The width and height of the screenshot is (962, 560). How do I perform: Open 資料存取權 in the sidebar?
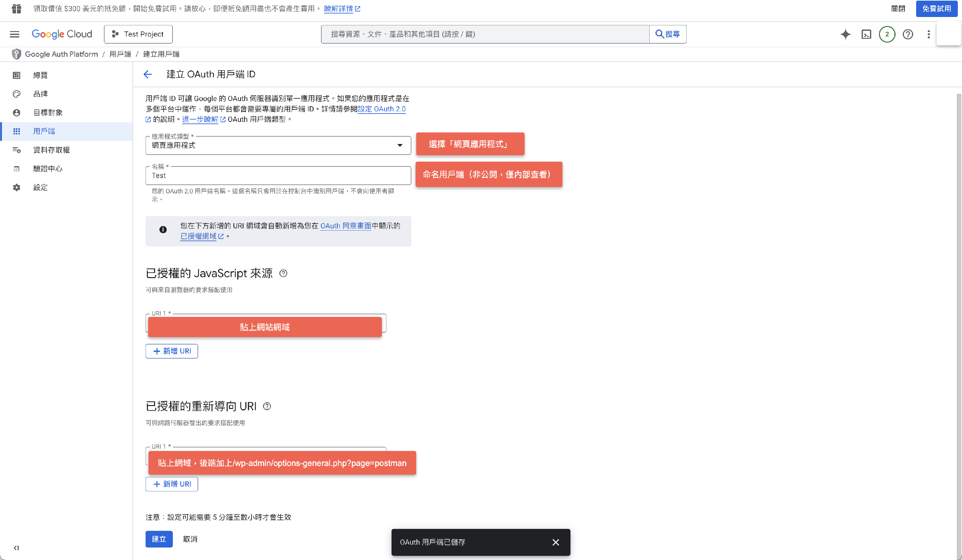pyautogui.click(x=51, y=150)
